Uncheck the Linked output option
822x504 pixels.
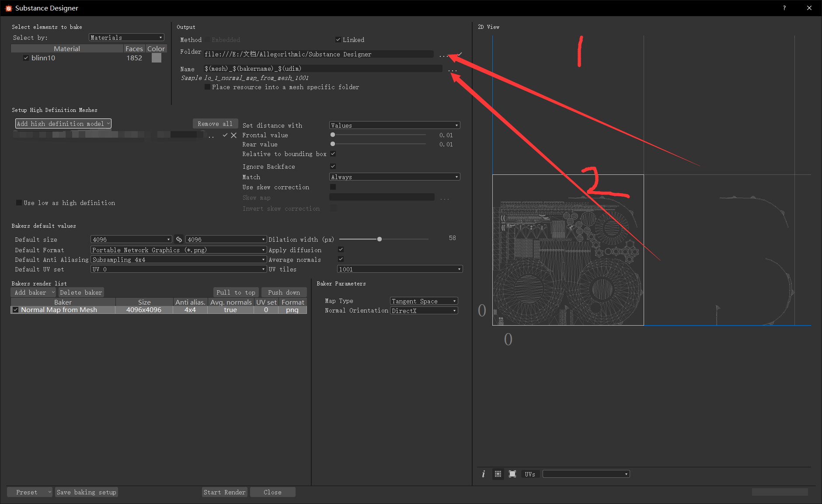pos(338,39)
